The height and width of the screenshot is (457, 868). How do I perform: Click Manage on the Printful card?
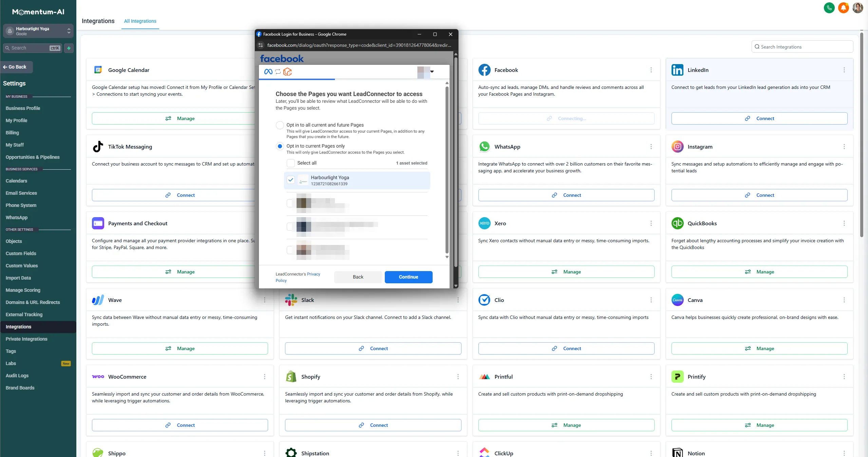566,425
